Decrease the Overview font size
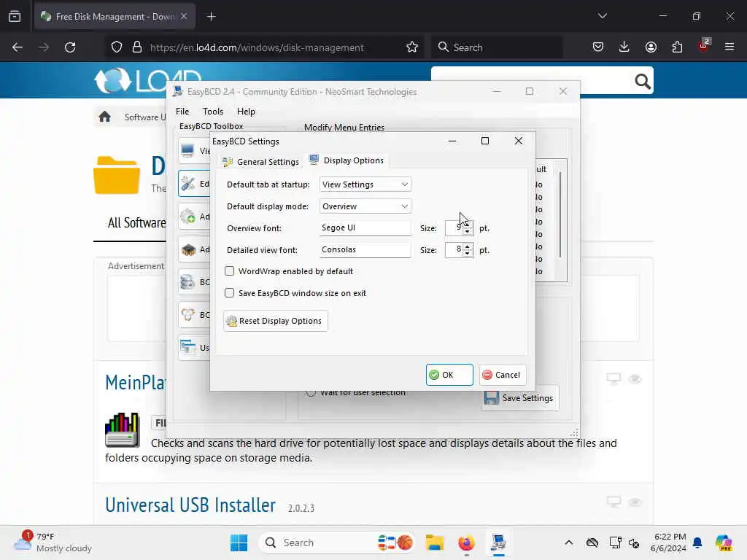Viewport: 747px width, 560px height. (468, 231)
